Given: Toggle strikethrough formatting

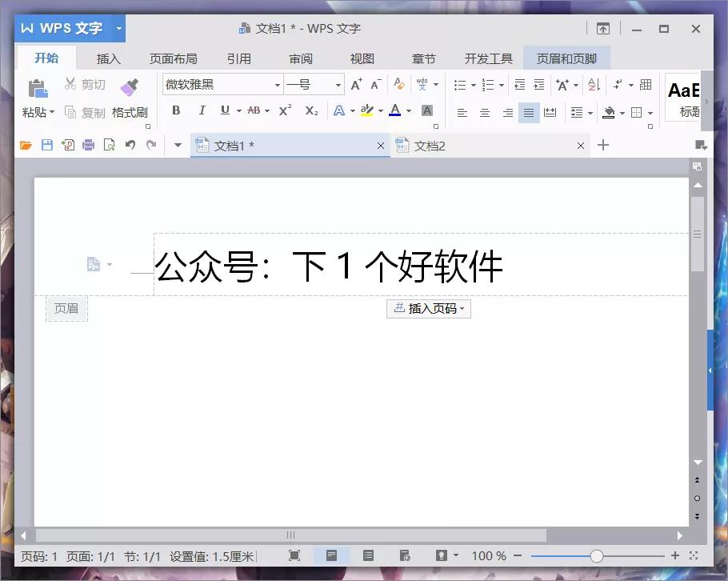Looking at the screenshot, I should coord(254,111).
